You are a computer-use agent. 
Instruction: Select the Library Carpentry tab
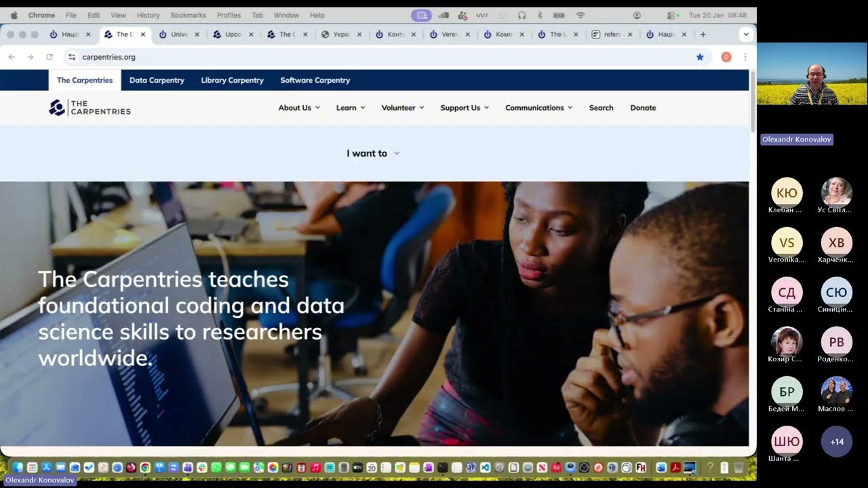(x=232, y=80)
